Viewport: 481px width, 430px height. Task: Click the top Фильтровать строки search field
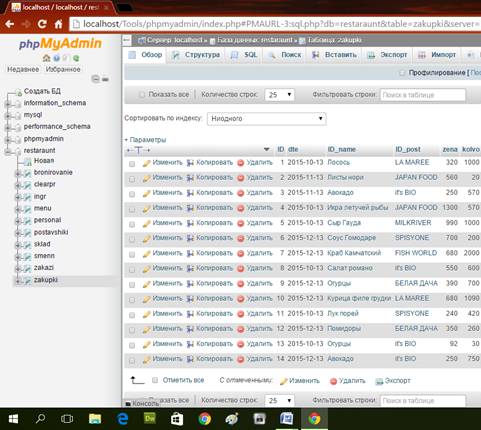[x=423, y=95]
